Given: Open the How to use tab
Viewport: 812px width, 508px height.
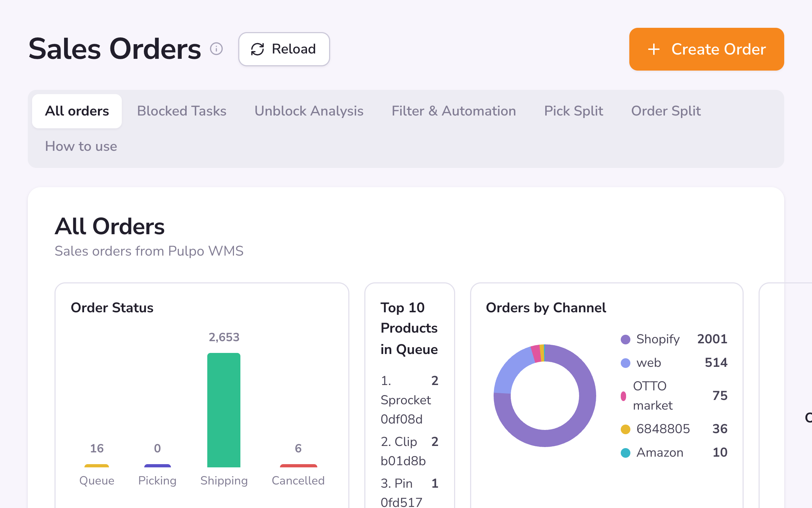Looking at the screenshot, I should pyautogui.click(x=81, y=146).
